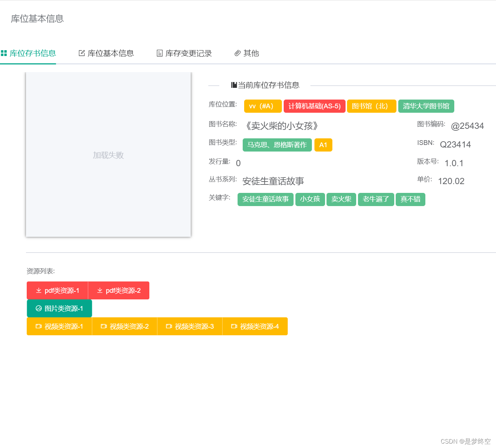Select the 清华大学图书馆 tag
Image resolution: width=496 pixels, height=448 pixels.
coord(426,106)
